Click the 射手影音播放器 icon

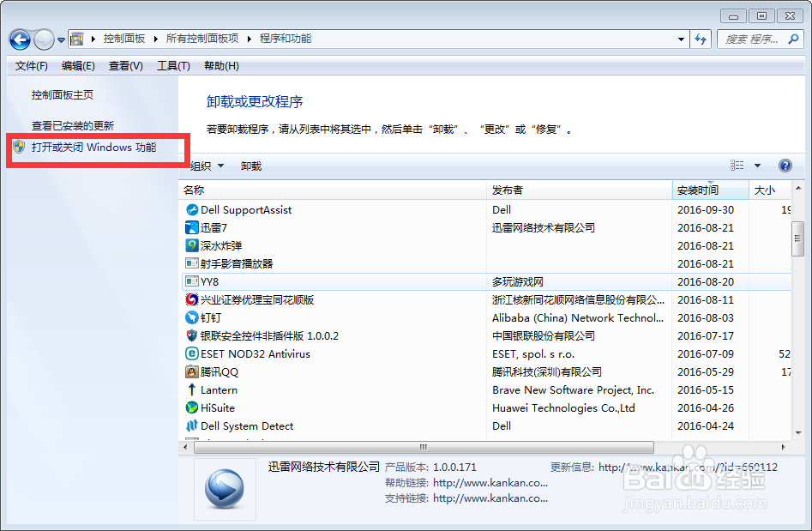[x=192, y=263]
